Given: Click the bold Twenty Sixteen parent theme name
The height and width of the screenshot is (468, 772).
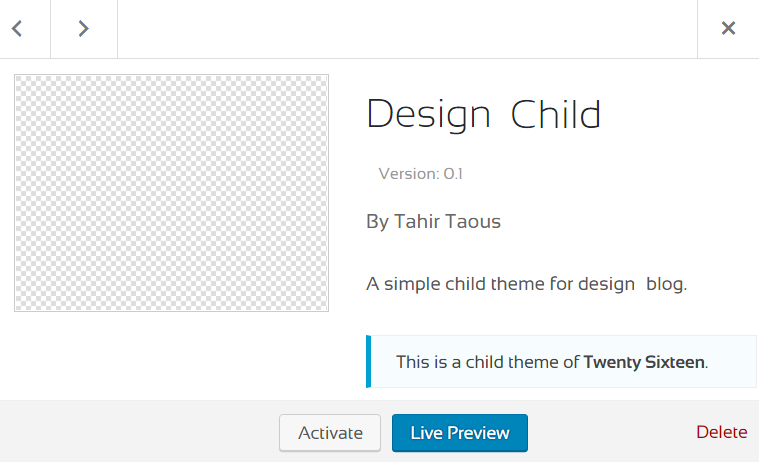Looking at the screenshot, I should [644, 362].
